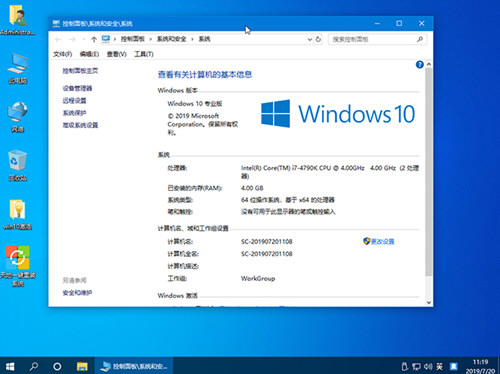
Task: Open the 文件(F) menu
Action: pyautogui.click(x=63, y=54)
